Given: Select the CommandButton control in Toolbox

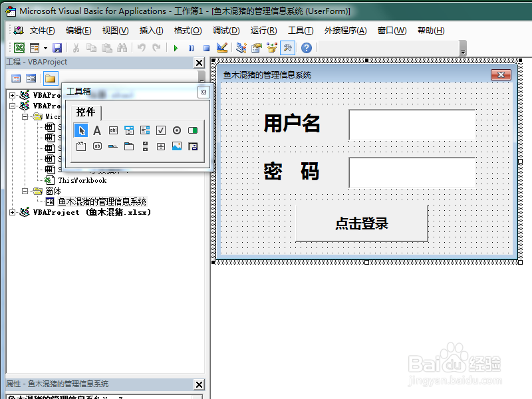Looking at the screenshot, I should pos(97,146).
